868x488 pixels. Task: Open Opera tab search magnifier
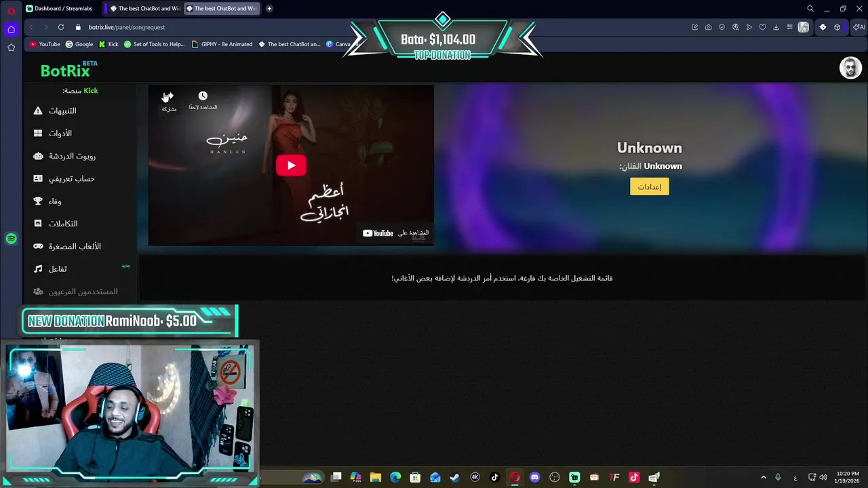(810, 9)
